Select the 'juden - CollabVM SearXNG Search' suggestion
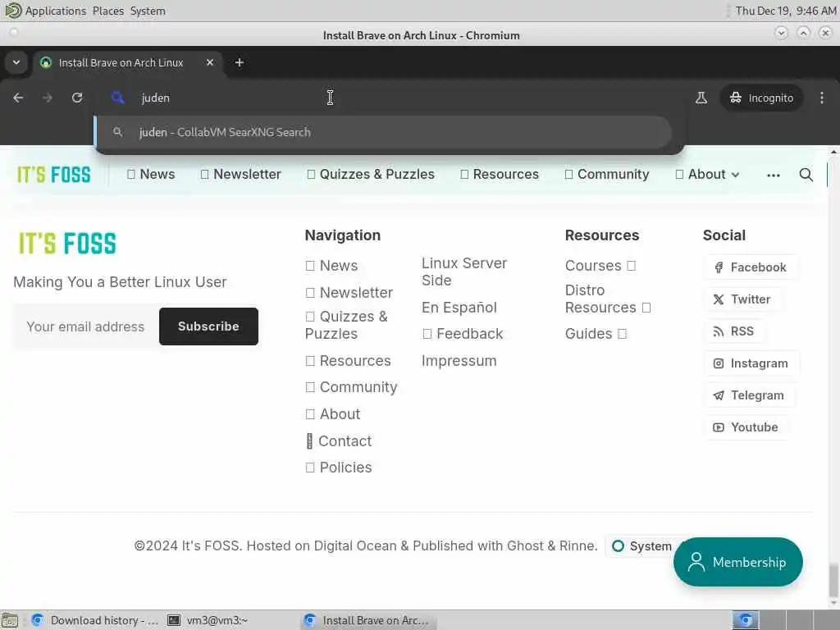 coord(383,132)
